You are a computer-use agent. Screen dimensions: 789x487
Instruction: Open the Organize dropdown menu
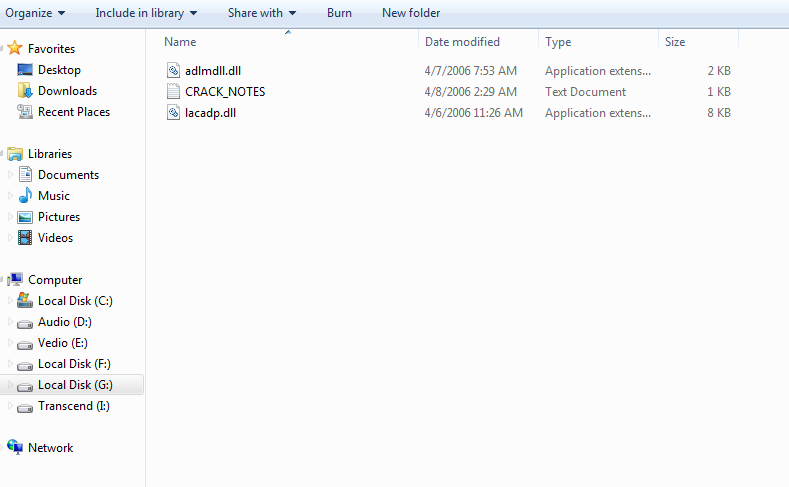[x=35, y=13]
